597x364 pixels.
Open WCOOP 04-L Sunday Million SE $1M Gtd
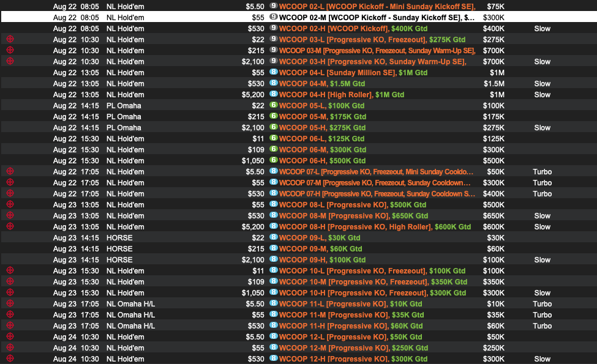tap(353, 73)
